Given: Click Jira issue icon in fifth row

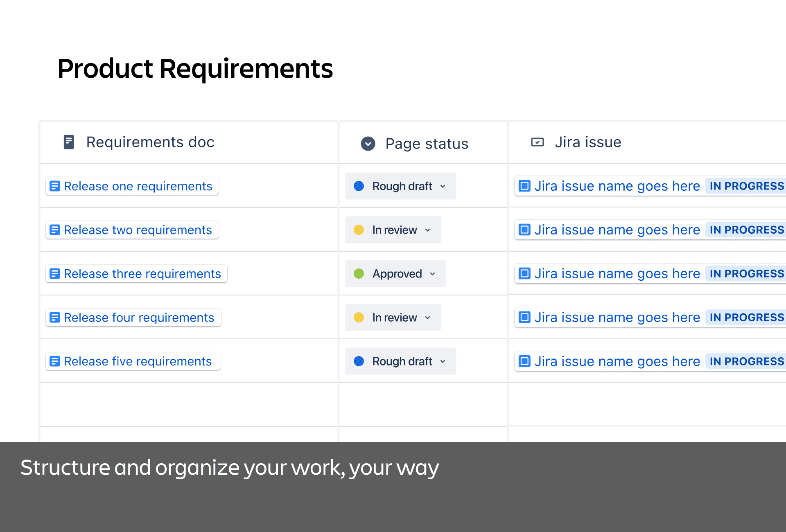Looking at the screenshot, I should point(524,361).
